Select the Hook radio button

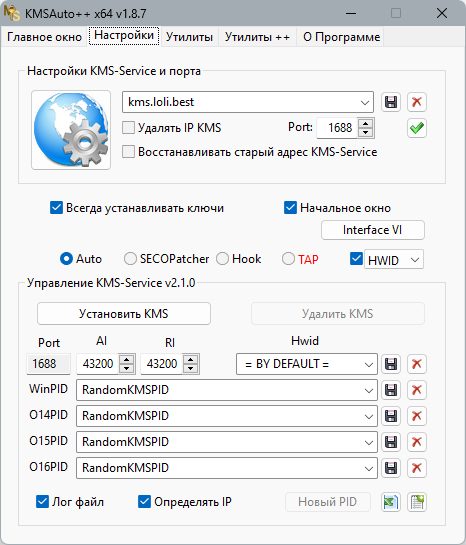(x=222, y=259)
